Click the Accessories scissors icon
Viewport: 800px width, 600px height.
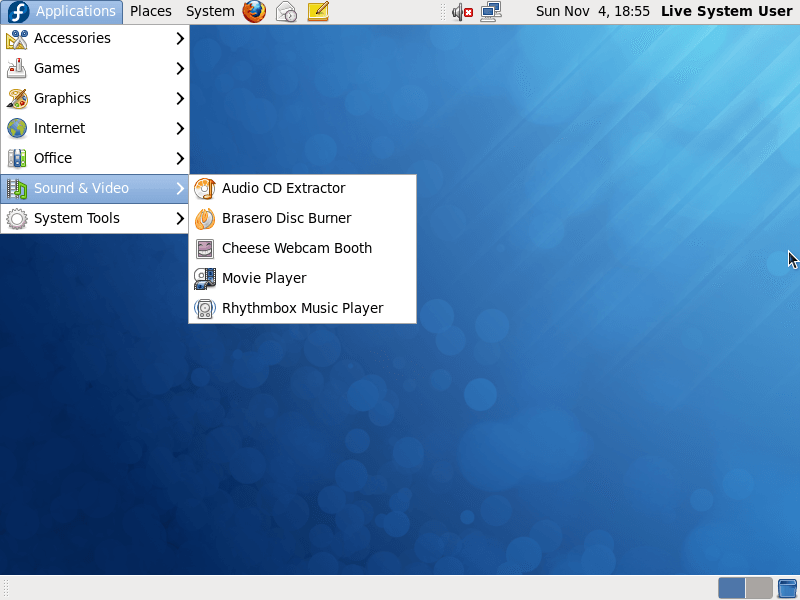(17, 39)
